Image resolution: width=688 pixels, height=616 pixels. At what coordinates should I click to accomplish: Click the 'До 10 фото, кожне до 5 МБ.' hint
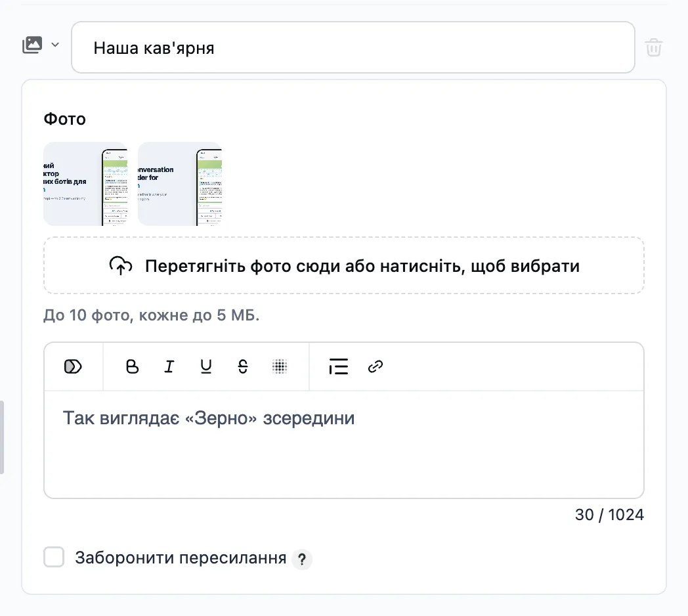[x=152, y=315]
